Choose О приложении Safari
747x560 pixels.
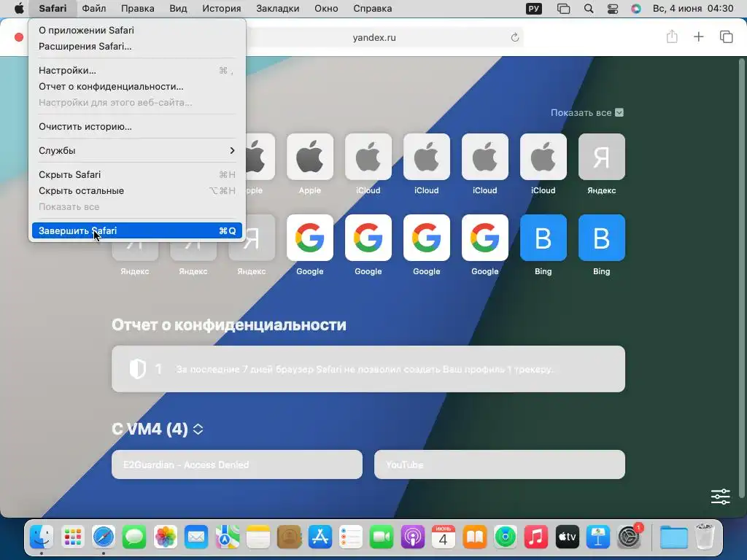(x=137, y=30)
